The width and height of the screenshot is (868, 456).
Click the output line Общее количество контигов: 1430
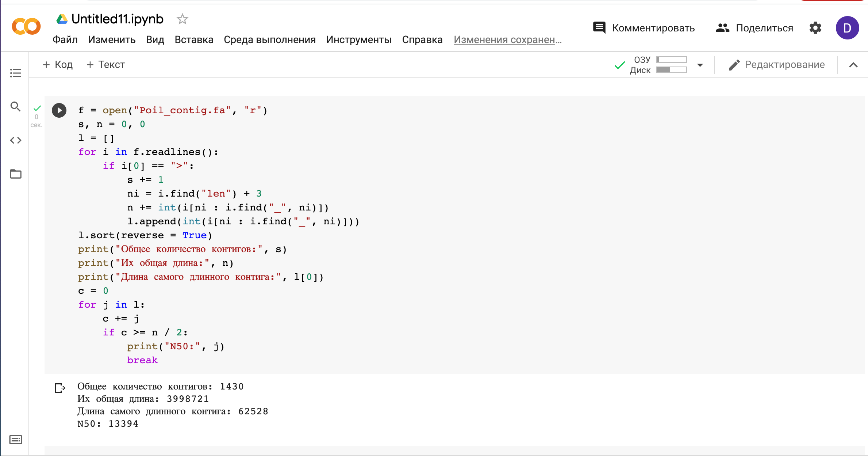[160, 387]
